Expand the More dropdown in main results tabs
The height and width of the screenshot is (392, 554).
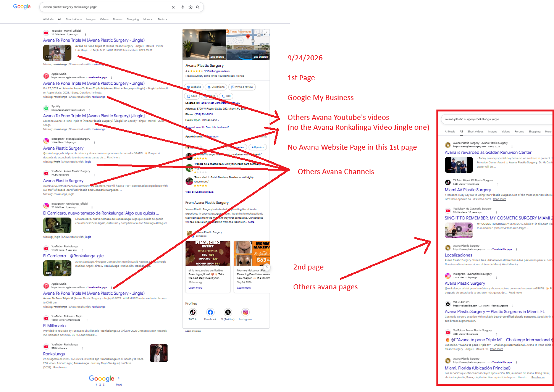[147, 19]
